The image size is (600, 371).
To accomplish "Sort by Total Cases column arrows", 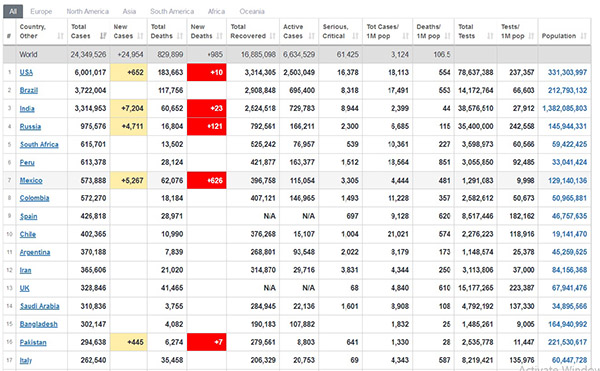I will (103, 36).
